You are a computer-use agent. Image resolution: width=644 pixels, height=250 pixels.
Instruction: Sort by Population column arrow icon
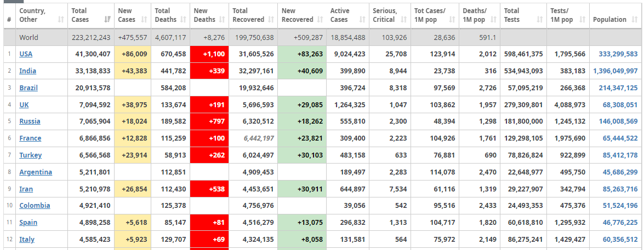[x=635, y=19]
